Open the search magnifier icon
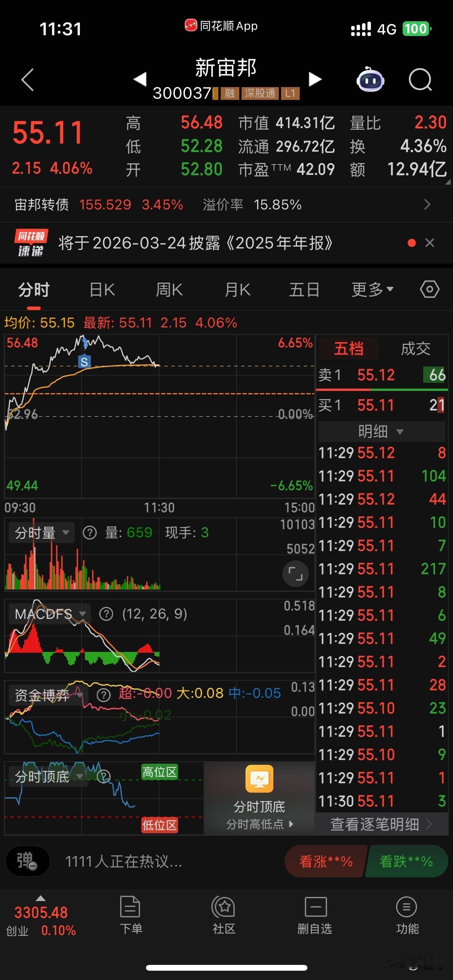 (420, 79)
